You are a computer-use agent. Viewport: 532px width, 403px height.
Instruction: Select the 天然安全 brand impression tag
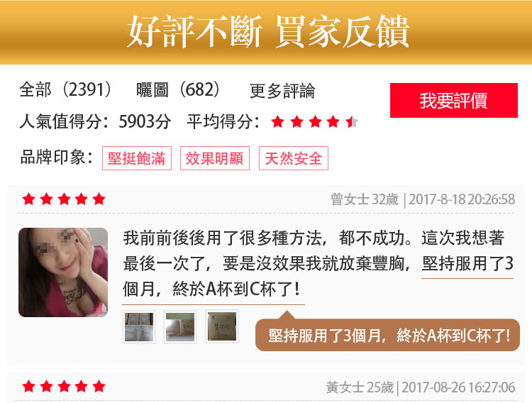[x=294, y=158]
